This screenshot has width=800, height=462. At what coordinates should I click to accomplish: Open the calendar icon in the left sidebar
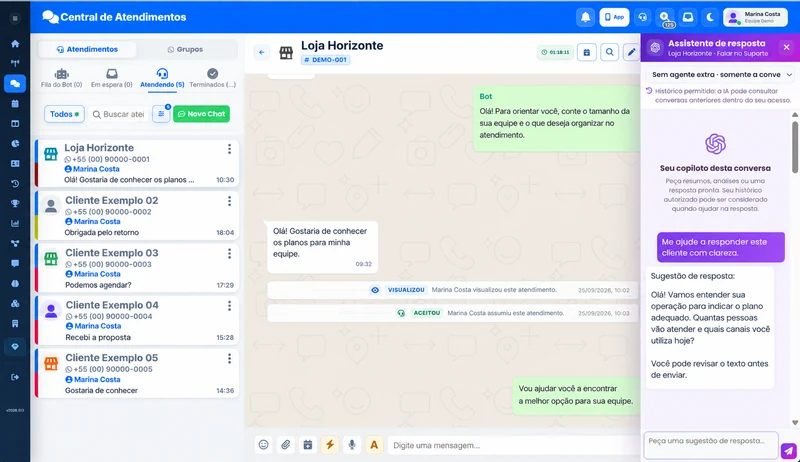click(x=15, y=104)
